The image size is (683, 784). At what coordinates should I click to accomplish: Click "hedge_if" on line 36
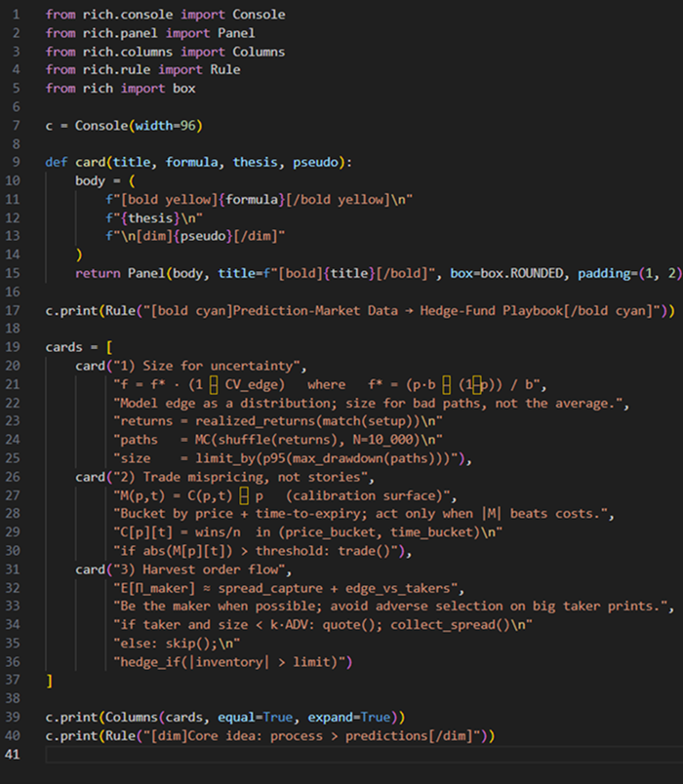(x=150, y=662)
